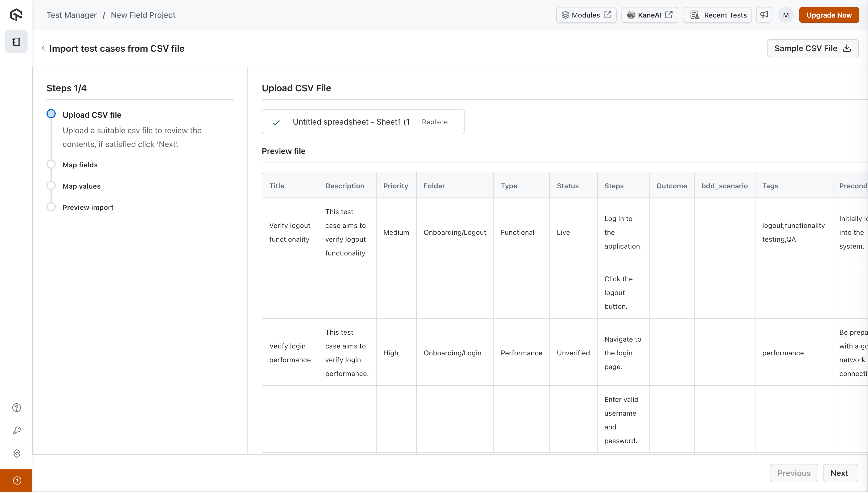Click the user avatar M

(x=786, y=15)
